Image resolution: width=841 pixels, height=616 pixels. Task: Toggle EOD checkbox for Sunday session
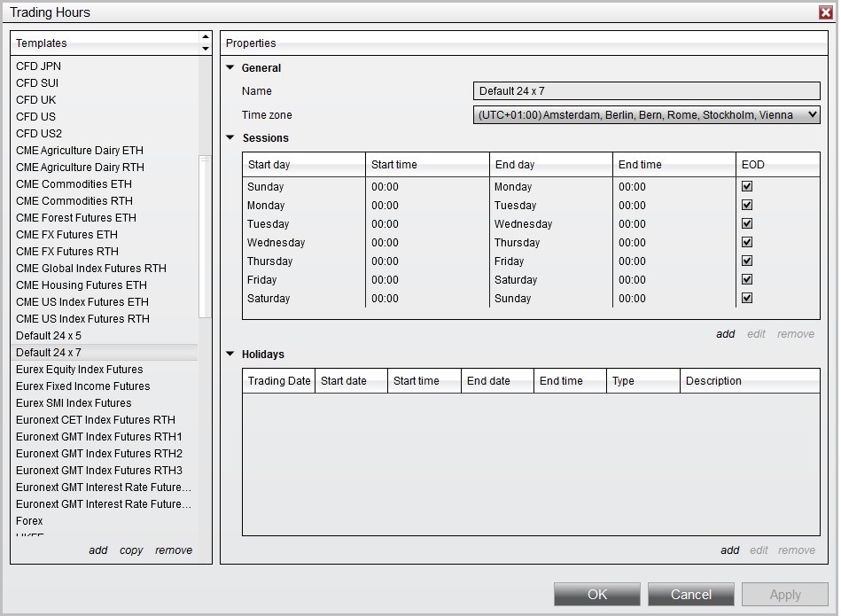(x=746, y=186)
